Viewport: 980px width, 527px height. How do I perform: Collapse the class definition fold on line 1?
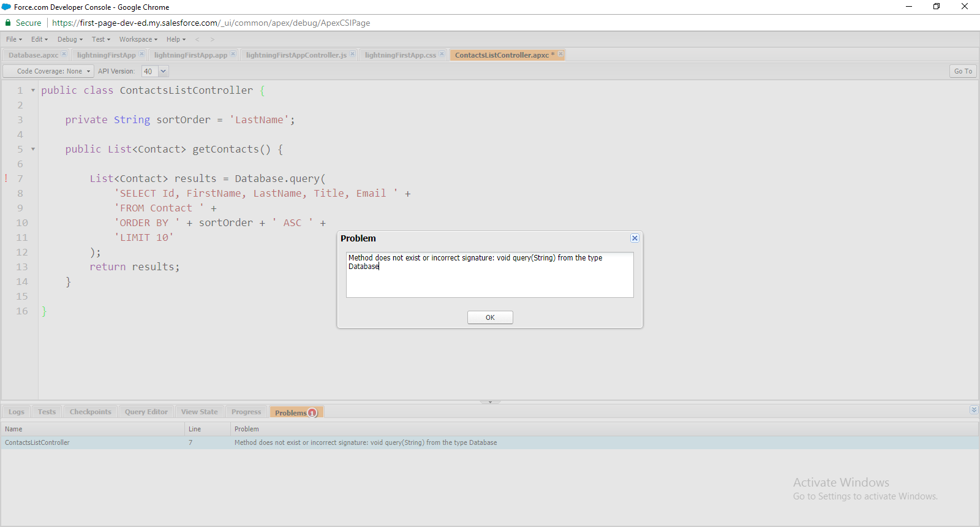point(33,91)
